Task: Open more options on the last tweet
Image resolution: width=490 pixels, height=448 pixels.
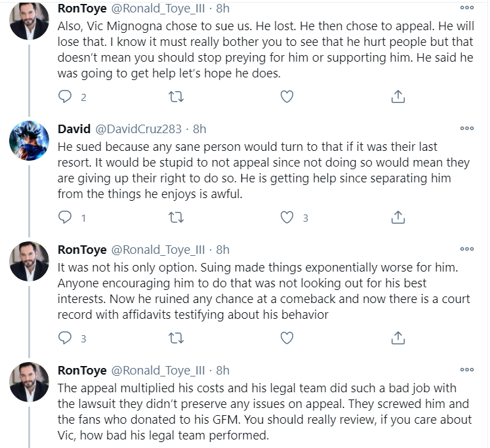Action: (x=467, y=369)
